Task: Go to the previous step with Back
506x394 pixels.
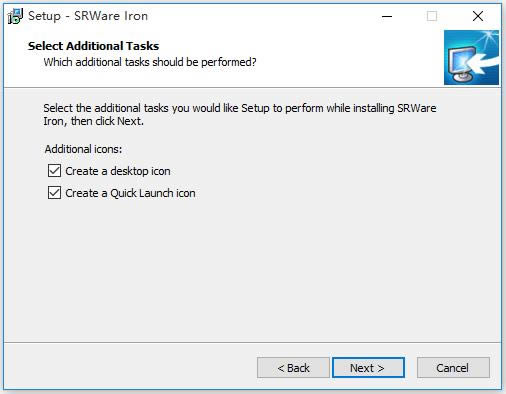Action: (293, 368)
